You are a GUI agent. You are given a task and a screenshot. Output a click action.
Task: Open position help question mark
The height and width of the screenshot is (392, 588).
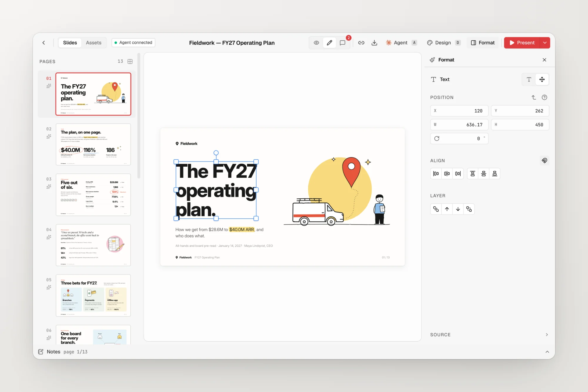pos(544,97)
